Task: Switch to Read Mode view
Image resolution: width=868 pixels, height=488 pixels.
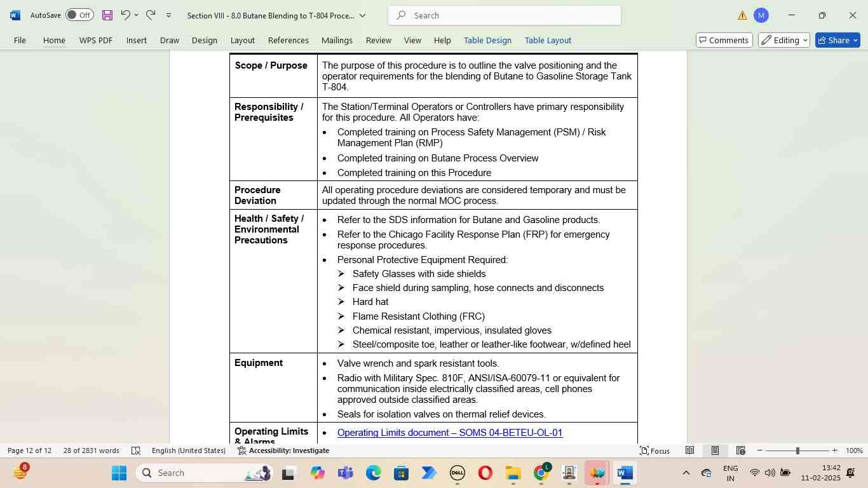Action: coord(689,451)
